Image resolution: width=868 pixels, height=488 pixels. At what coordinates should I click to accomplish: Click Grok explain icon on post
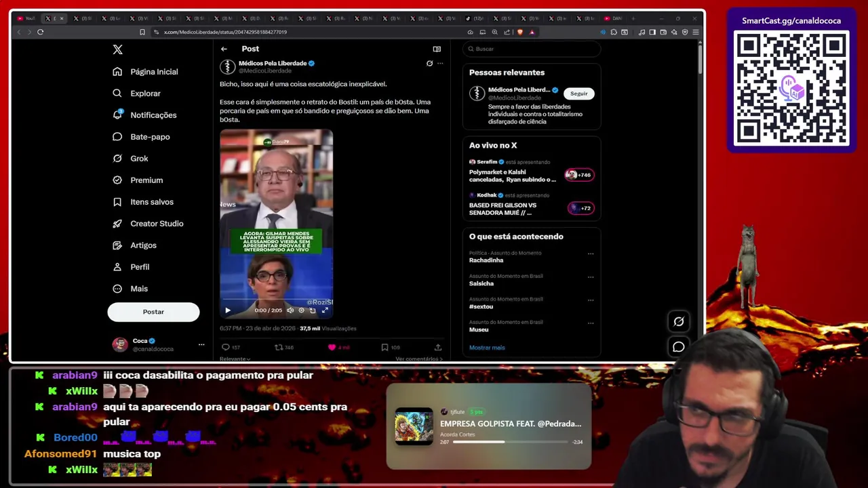(x=429, y=63)
